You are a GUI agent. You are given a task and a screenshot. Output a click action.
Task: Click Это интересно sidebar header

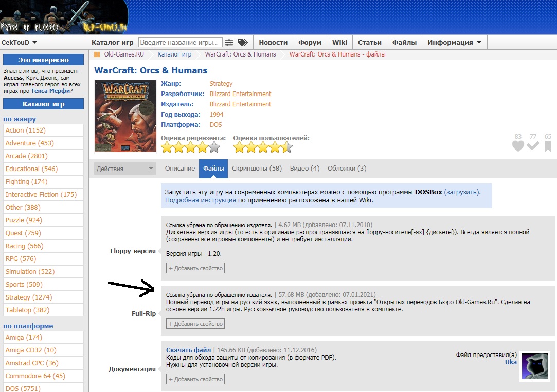tap(43, 60)
